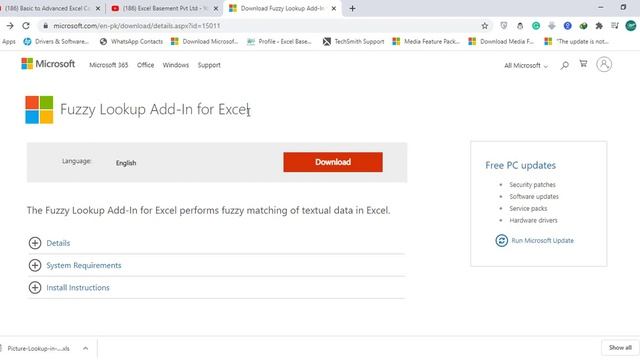Open options chevron for downloaded Picture-Lookup file
640x360 pixels.
point(85,348)
